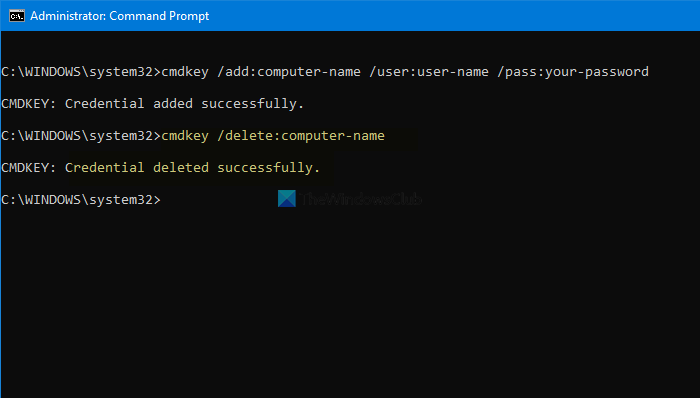Click the Administrator: Command Prompt title text
The image size is (700, 398).
pyautogui.click(x=120, y=16)
